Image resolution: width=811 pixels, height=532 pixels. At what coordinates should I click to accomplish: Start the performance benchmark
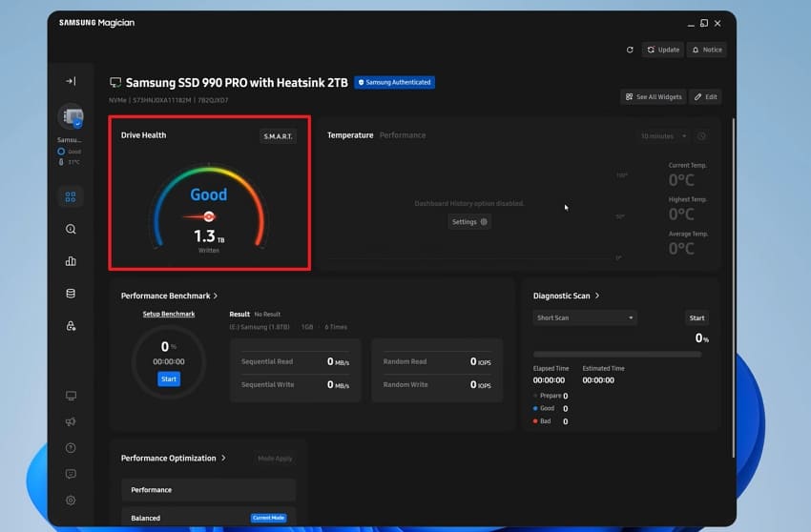pos(169,379)
